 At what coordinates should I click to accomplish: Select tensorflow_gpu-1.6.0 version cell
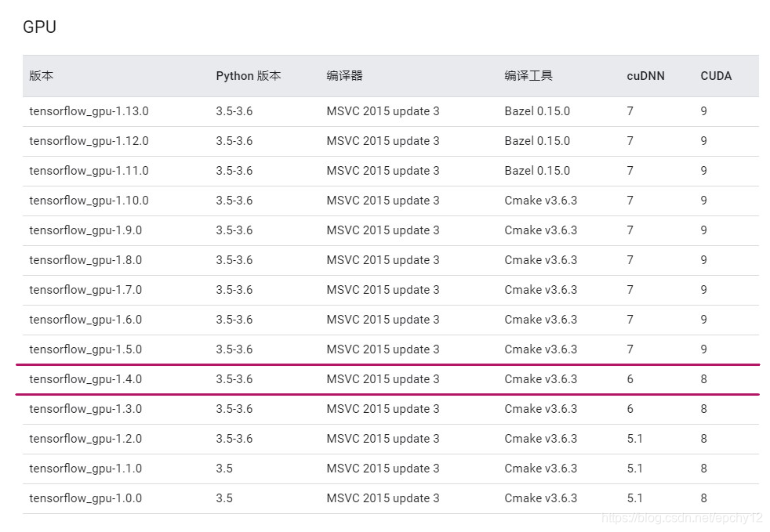85,320
